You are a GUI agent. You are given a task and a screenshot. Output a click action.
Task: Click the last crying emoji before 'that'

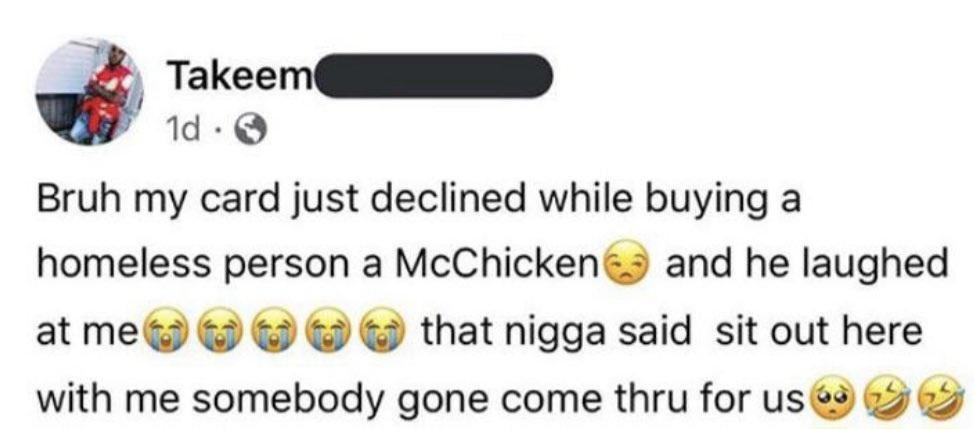379,333
